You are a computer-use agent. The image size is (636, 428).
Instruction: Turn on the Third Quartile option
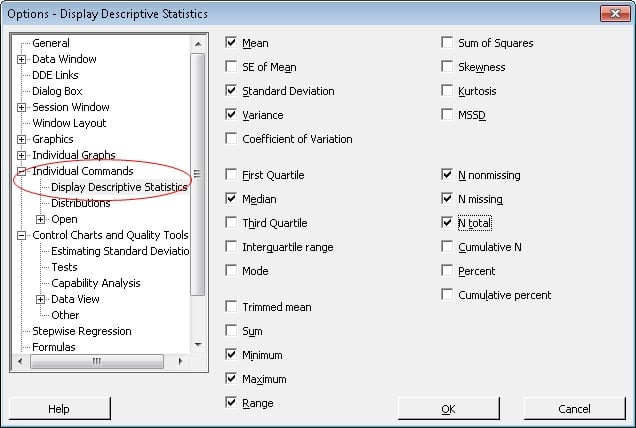(x=232, y=223)
